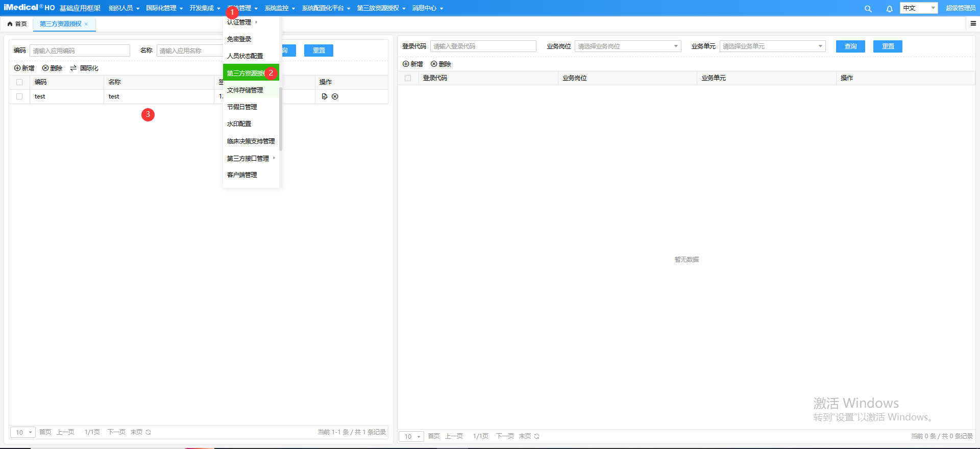The image size is (980, 449).
Task: Select the 节假日管理 menu item
Action: (251, 107)
